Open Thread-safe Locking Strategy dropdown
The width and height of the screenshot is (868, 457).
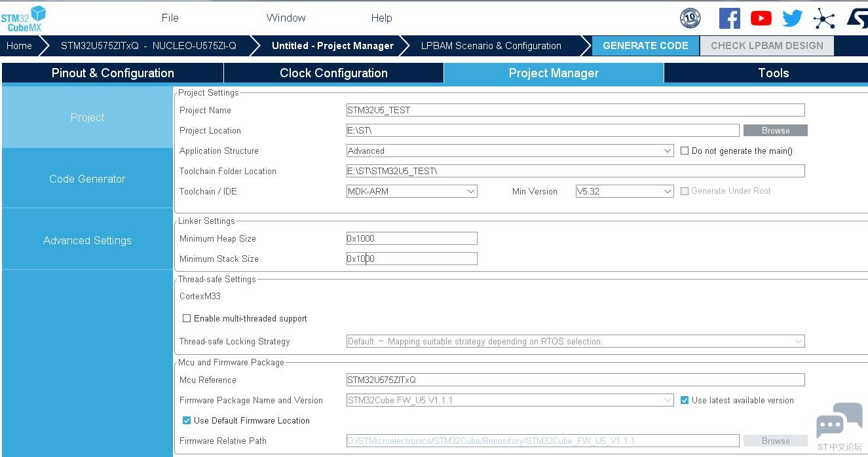tap(575, 341)
